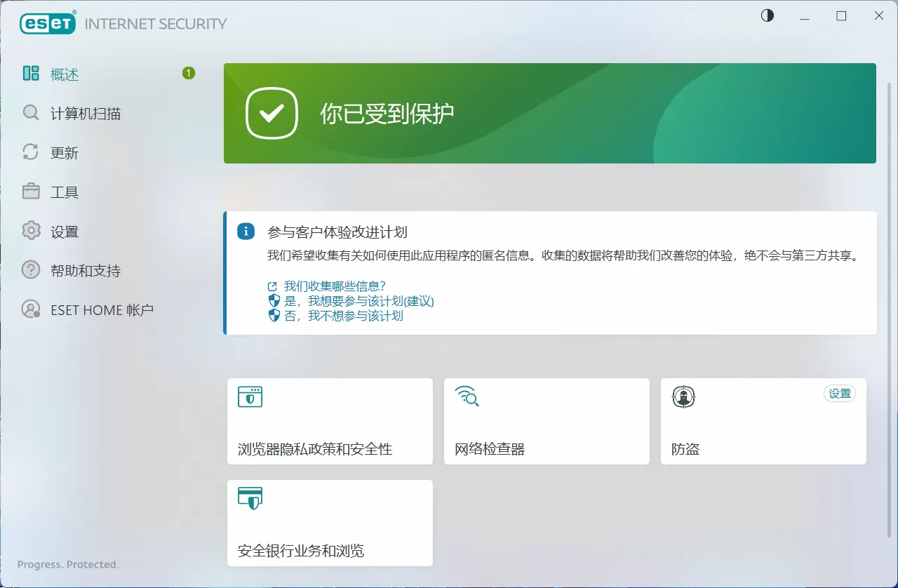Click the notification badge next to 概述
The image size is (898, 588).
[x=188, y=72]
